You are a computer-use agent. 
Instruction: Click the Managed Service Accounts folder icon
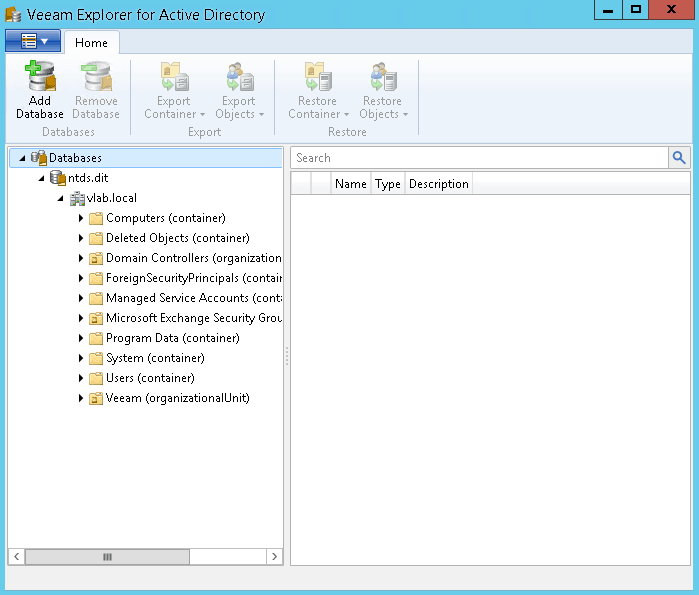click(96, 299)
